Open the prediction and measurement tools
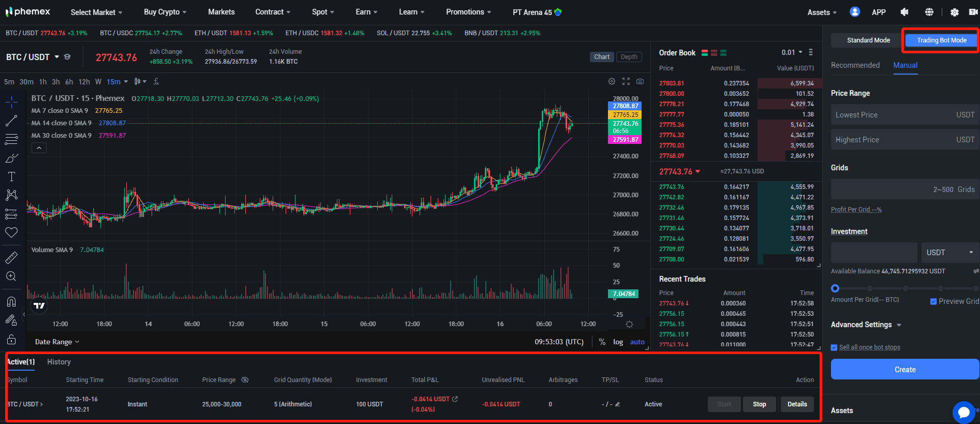Image resolution: width=980 pixels, height=424 pixels. tap(11, 214)
